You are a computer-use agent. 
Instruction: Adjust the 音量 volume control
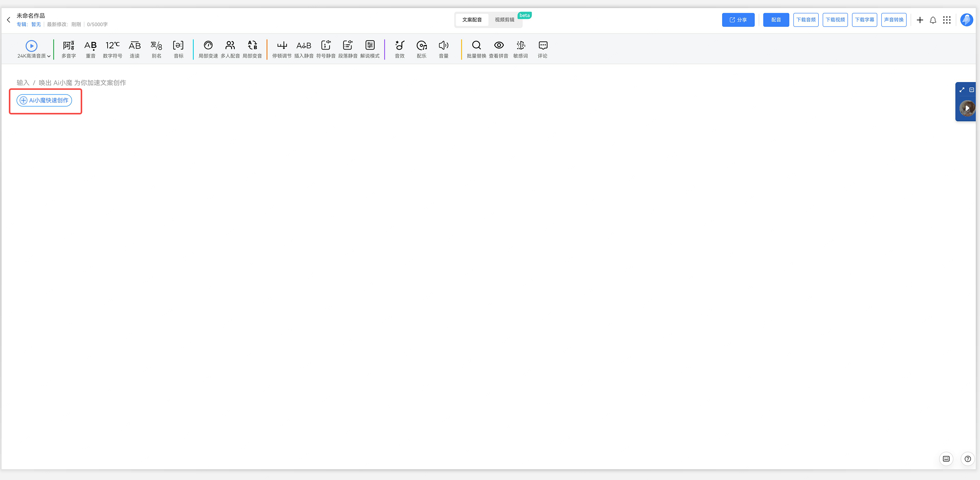click(x=444, y=49)
